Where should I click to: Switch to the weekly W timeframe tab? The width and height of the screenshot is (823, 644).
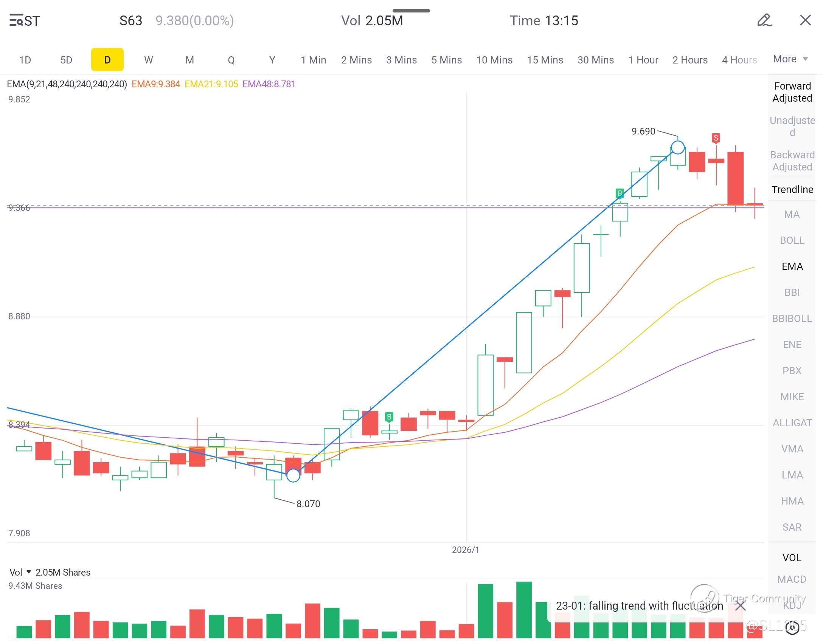click(x=148, y=60)
